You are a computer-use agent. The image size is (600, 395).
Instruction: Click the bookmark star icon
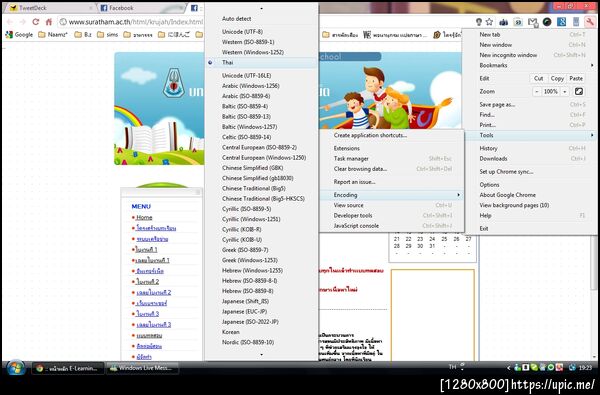coord(489,22)
